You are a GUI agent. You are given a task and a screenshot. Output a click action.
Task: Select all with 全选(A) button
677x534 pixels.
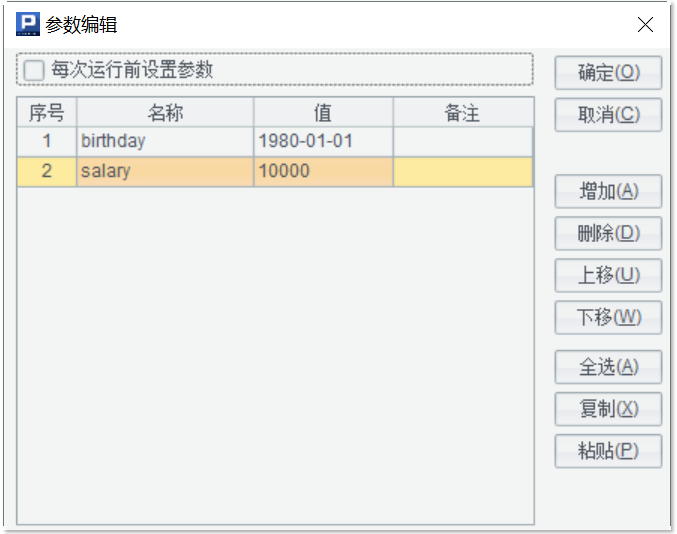click(608, 367)
